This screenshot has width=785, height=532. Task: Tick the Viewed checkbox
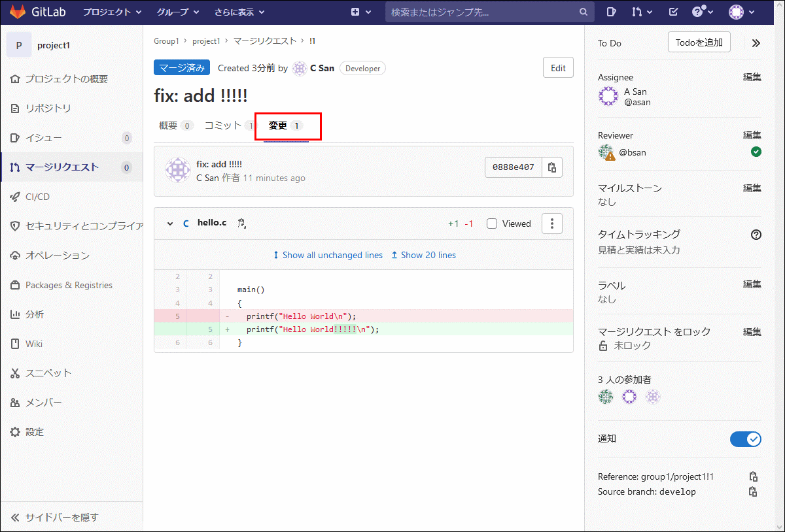point(492,224)
